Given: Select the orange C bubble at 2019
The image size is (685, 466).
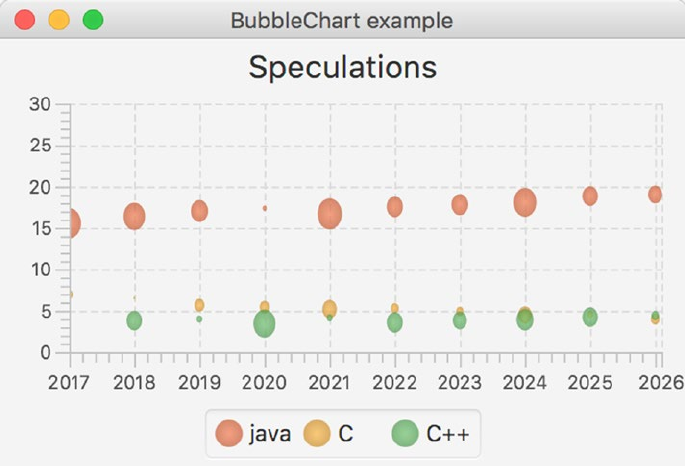Looking at the screenshot, I should (x=199, y=304).
